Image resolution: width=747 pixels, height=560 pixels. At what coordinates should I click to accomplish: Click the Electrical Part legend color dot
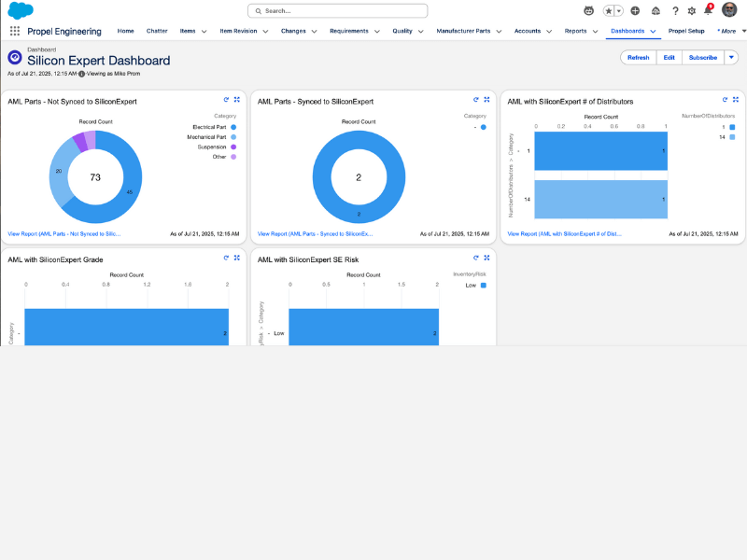tap(233, 127)
